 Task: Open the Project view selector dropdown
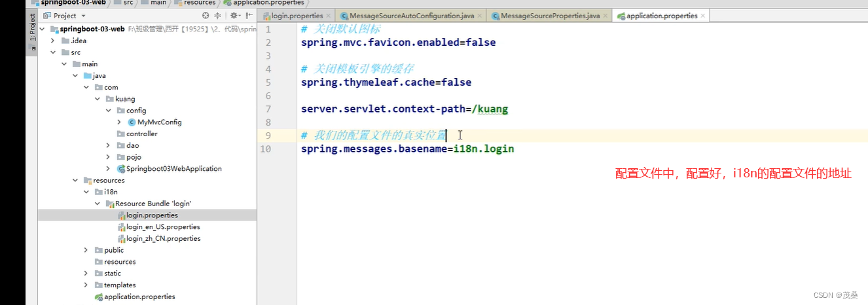tap(65, 15)
